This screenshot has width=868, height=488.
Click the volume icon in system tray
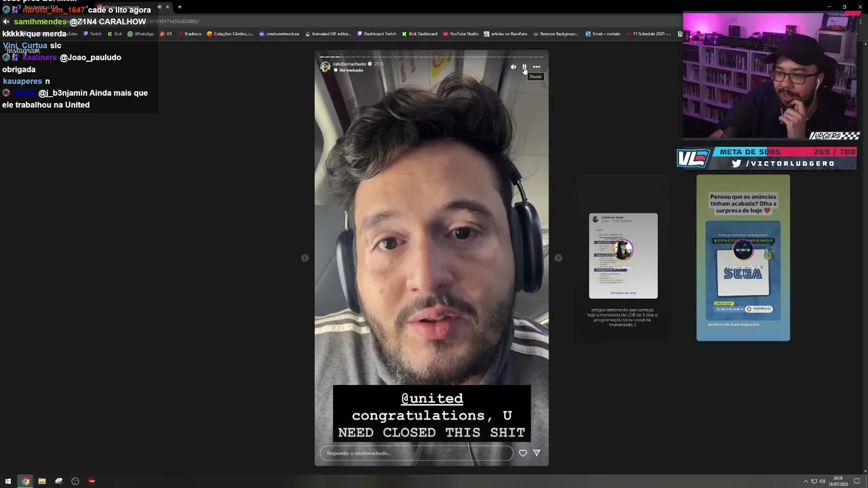coord(822,481)
